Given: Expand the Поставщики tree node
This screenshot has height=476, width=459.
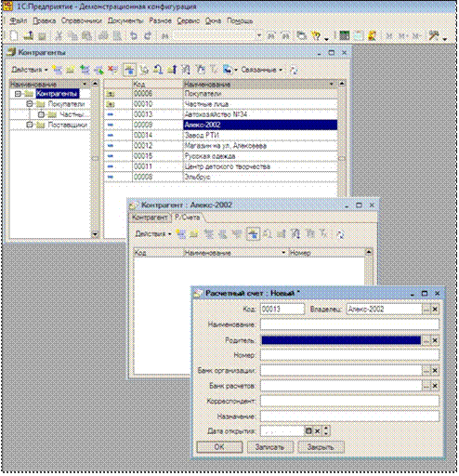Looking at the screenshot, I should (30, 125).
